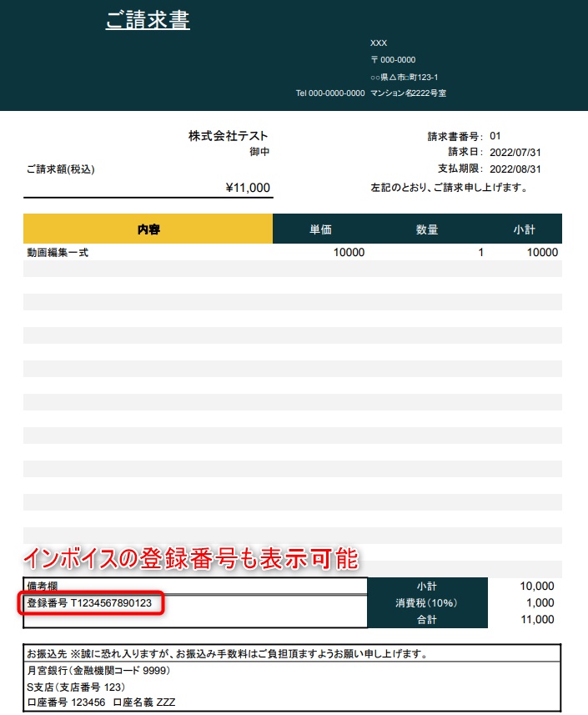Select 口座番号 123456 text
This screenshot has width=588, height=715.
(66, 702)
